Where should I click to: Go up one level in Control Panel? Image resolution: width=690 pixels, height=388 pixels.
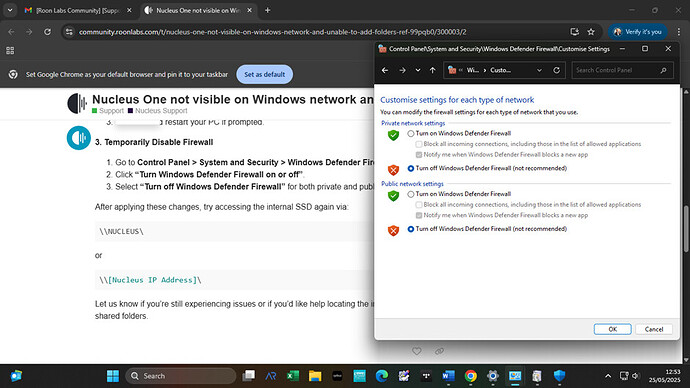tap(433, 70)
